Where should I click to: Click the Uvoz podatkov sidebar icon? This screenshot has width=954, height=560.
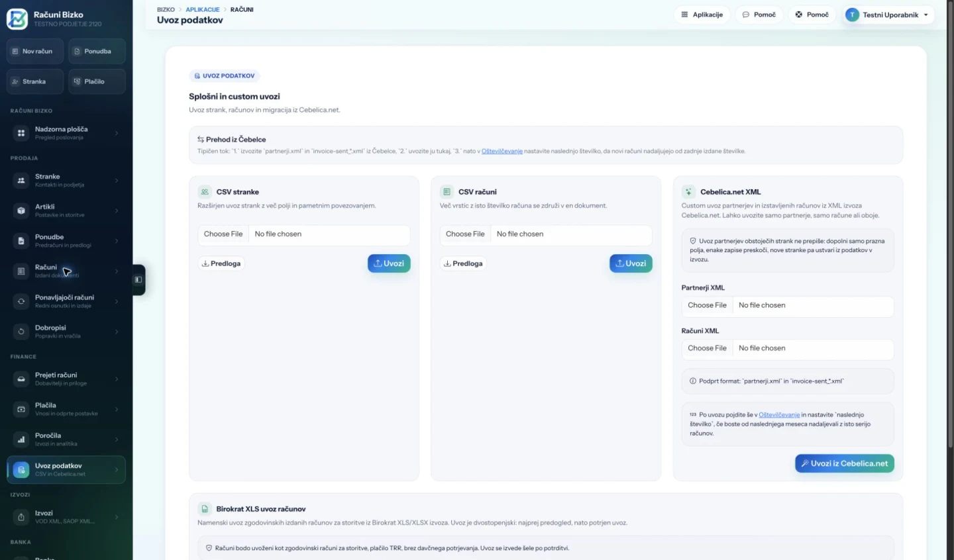[21, 470]
